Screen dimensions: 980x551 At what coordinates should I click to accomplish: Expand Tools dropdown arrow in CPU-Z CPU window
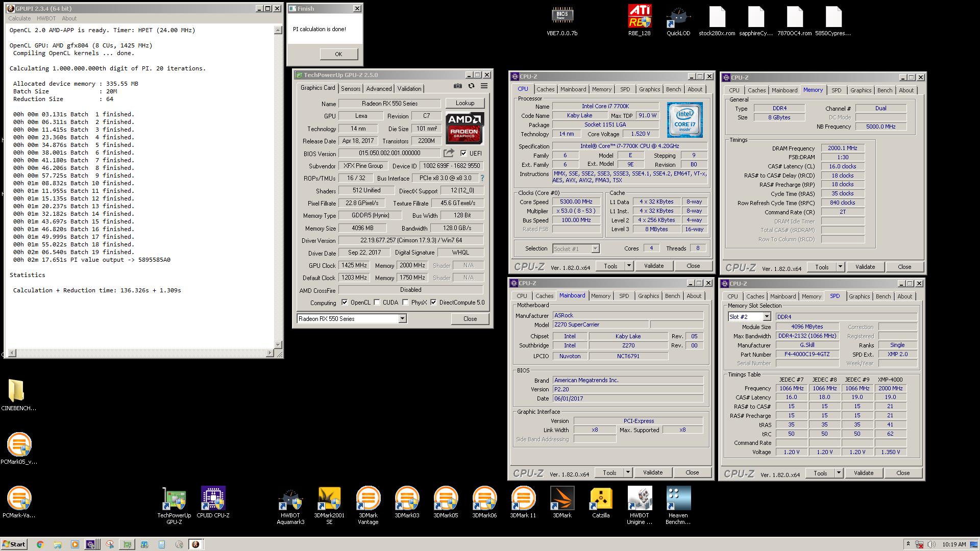[x=629, y=266]
